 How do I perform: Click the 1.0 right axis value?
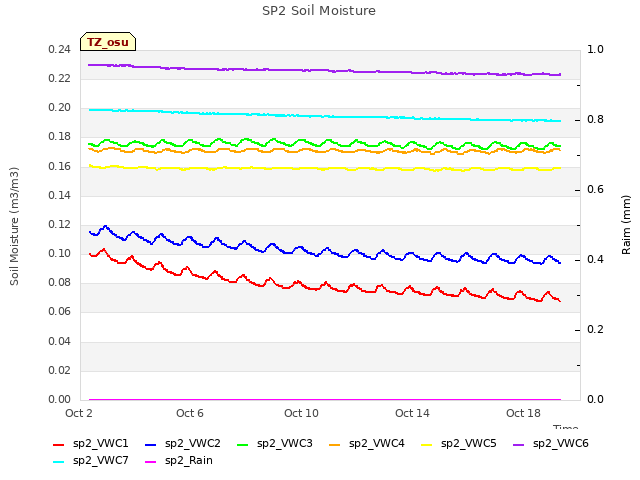pos(595,50)
